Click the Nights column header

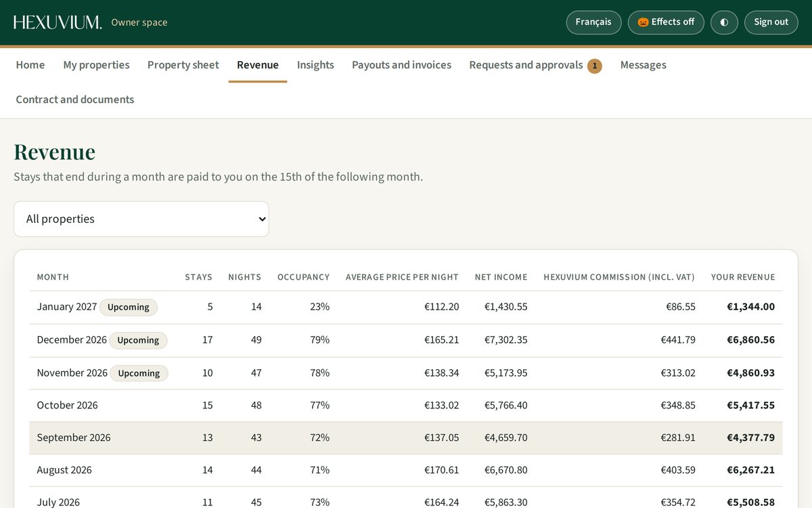click(245, 277)
